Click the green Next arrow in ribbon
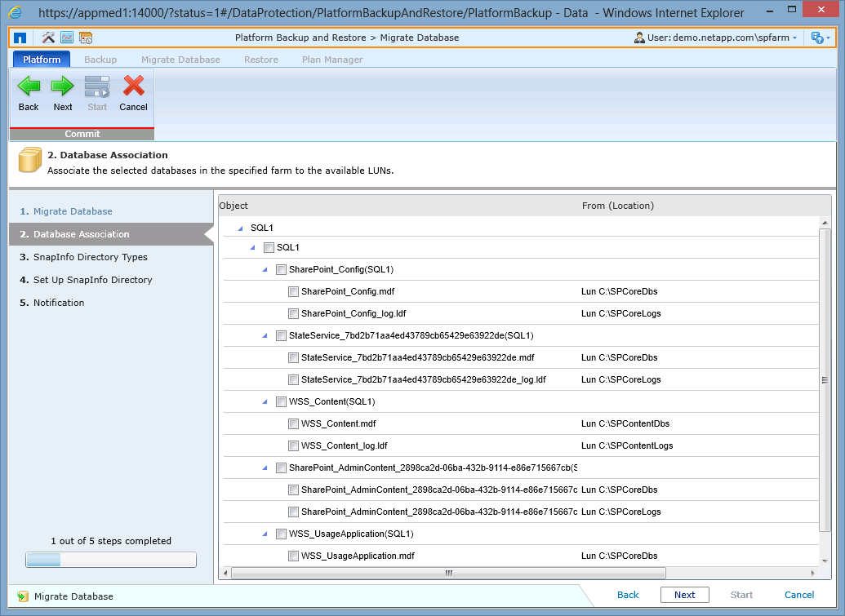 click(63, 86)
